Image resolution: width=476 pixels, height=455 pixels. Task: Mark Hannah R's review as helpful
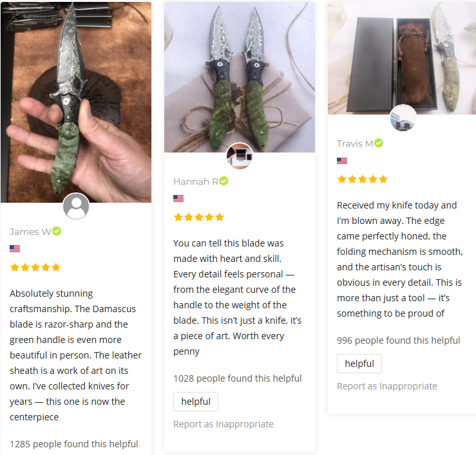196,402
